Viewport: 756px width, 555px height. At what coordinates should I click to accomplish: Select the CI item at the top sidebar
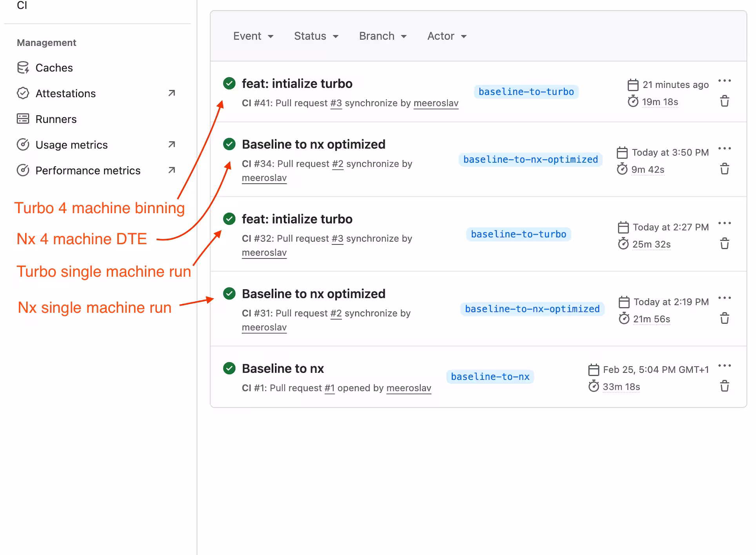click(22, 5)
